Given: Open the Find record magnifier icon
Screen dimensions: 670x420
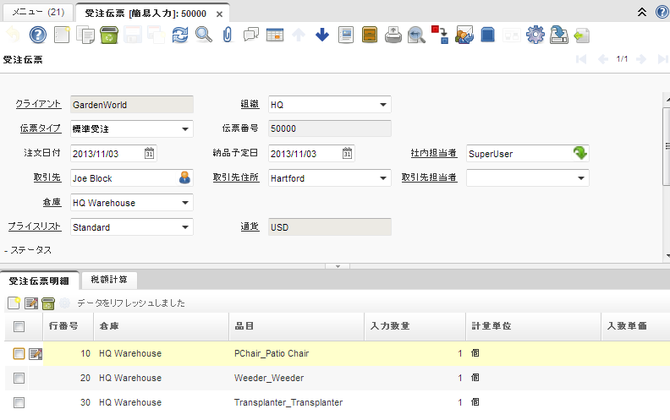Looking at the screenshot, I should [203, 35].
